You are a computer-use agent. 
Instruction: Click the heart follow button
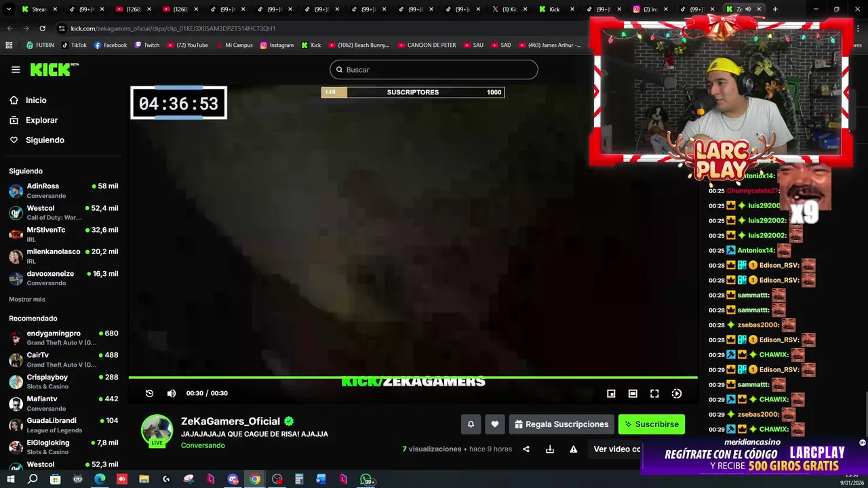pos(495,424)
